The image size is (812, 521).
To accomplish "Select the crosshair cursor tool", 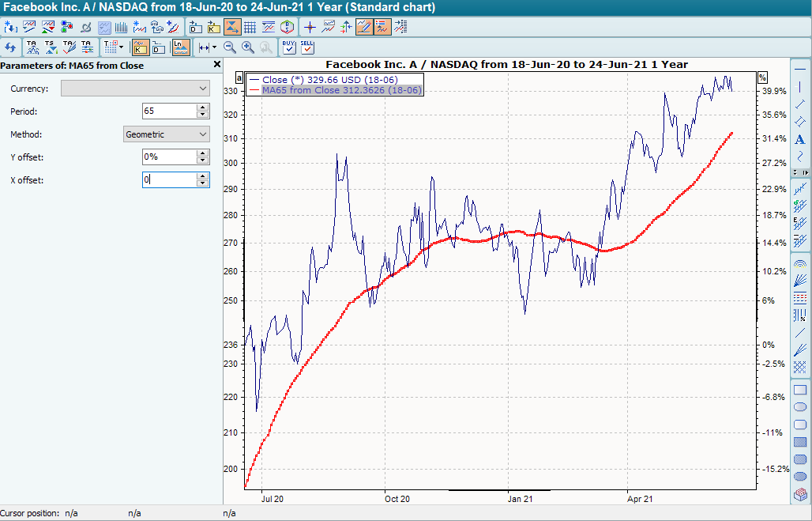I will 310,27.
